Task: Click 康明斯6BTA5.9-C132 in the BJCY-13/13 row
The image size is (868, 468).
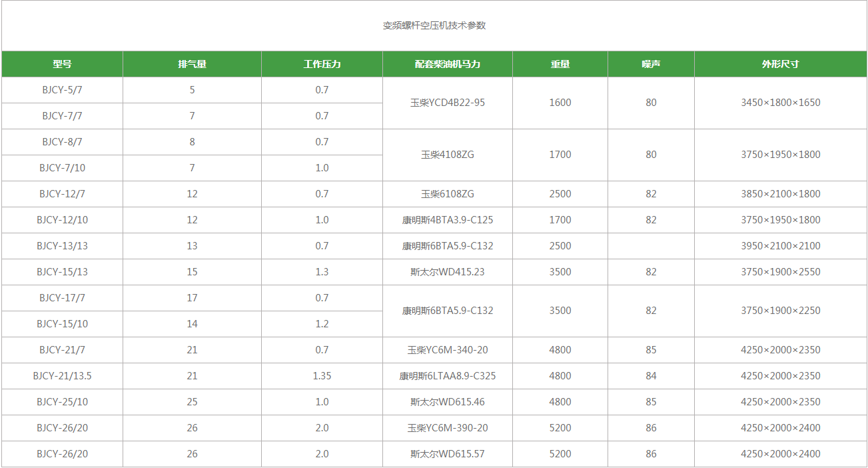Action: tap(448, 246)
